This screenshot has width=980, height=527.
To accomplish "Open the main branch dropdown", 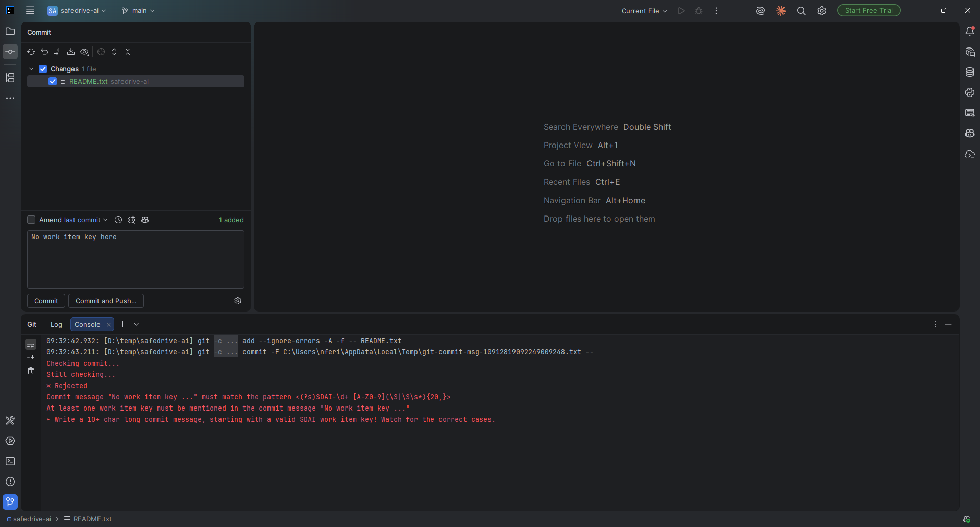I will pos(138,10).
